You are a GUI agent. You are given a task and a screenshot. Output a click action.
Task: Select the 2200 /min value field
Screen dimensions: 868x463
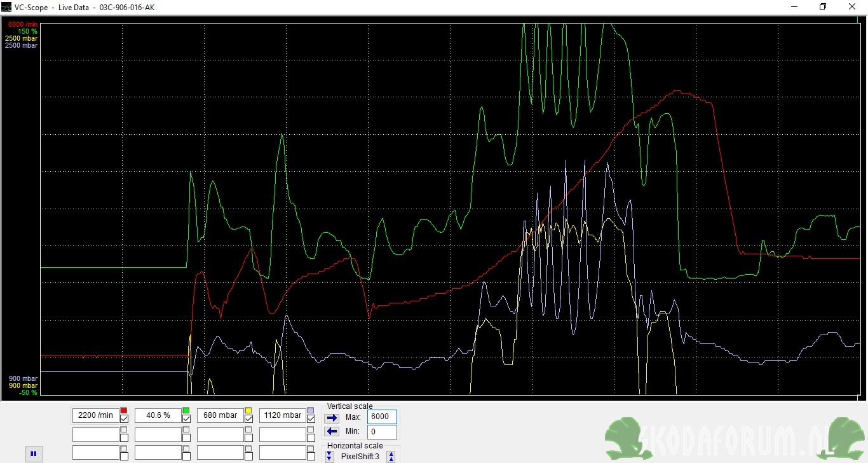coord(95,415)
